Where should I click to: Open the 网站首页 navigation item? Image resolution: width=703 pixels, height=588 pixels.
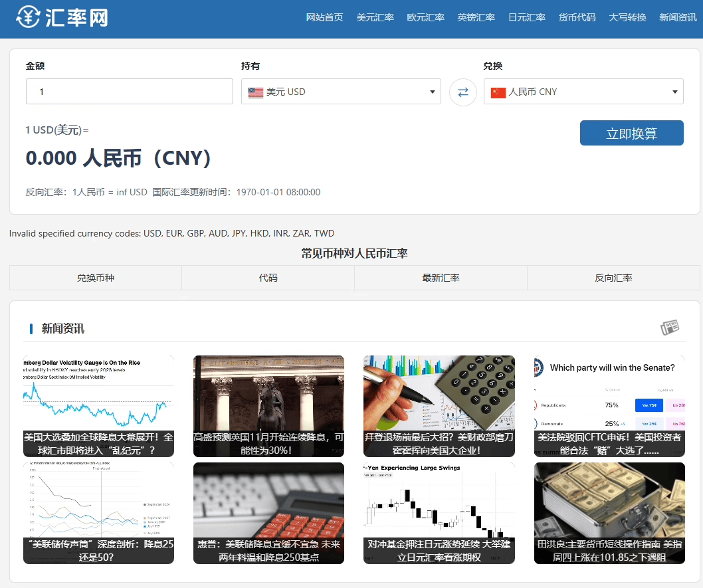point(324,18)
